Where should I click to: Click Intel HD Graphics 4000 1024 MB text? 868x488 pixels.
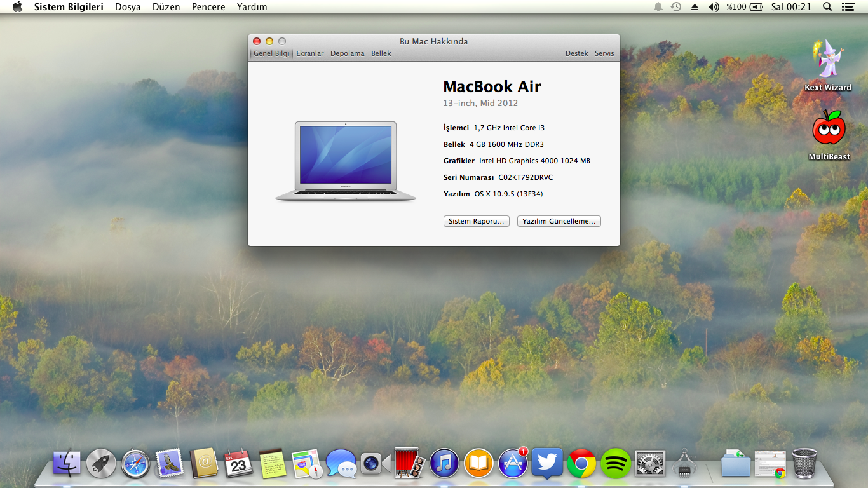(534, 161)
